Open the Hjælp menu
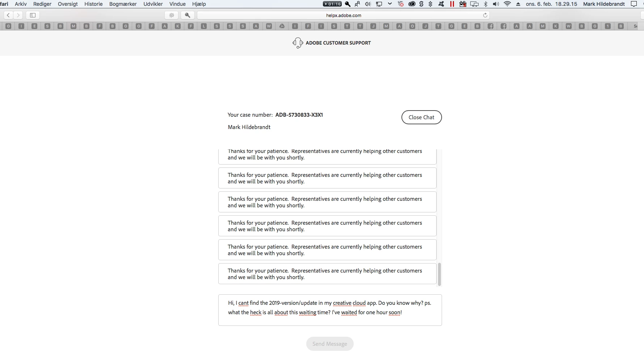Viewport: 644px width, 357px height. click(199, 4)
